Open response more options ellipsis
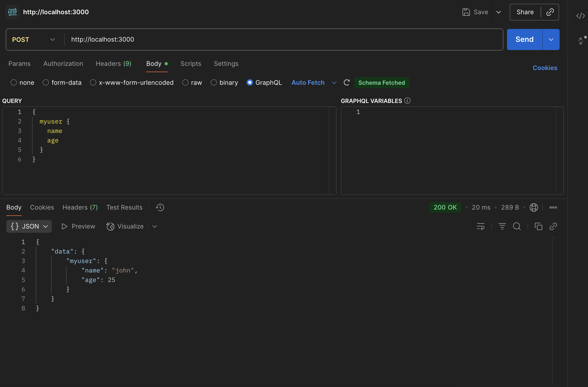 coord(553,207)
